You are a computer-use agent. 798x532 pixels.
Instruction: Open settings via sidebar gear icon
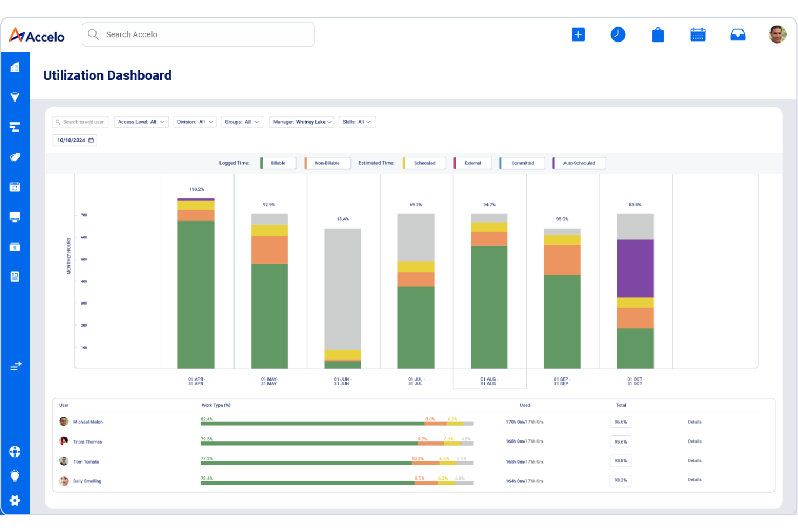tap(15, 500)
